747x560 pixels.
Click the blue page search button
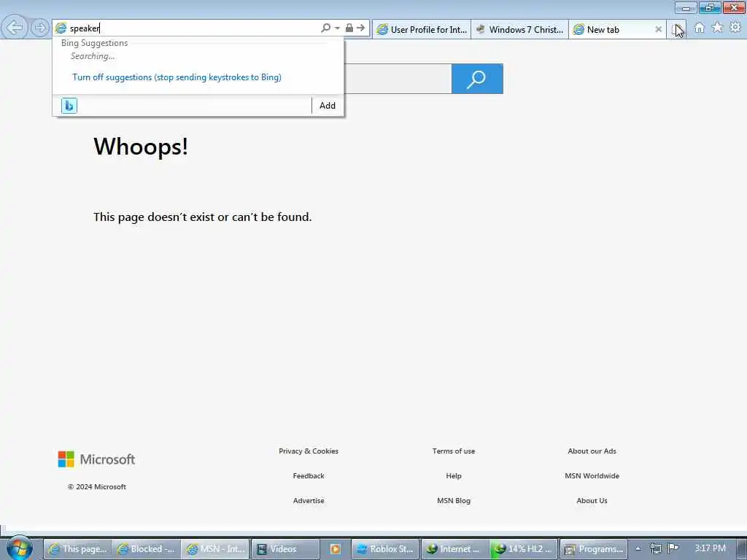click(x=477, y=79)
